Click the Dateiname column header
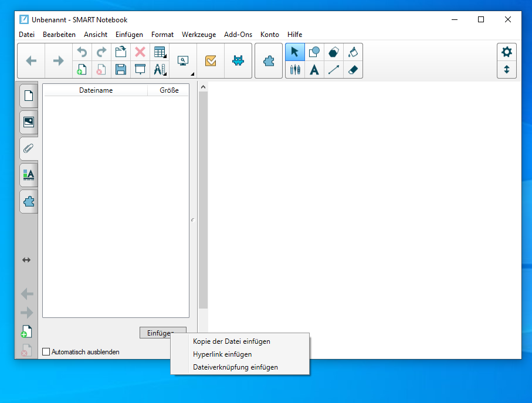The height and width of the screenshot is (403, 532). (x=96, y=90)
